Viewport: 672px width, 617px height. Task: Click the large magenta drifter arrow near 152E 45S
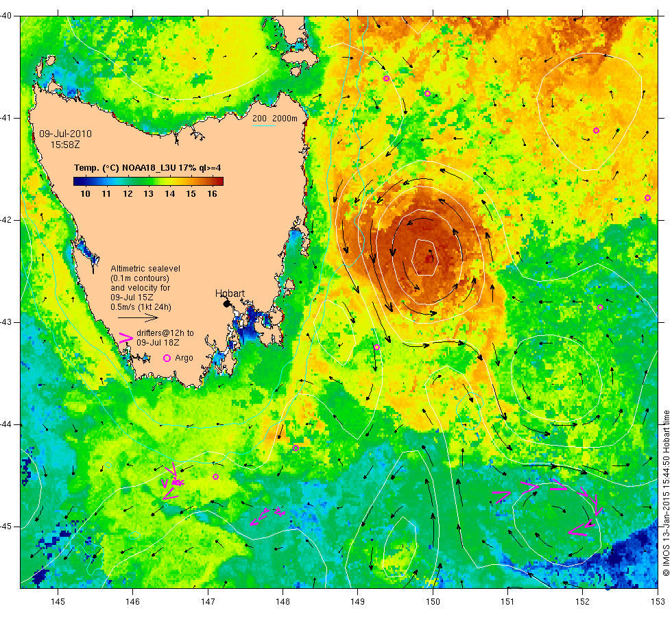579,529
